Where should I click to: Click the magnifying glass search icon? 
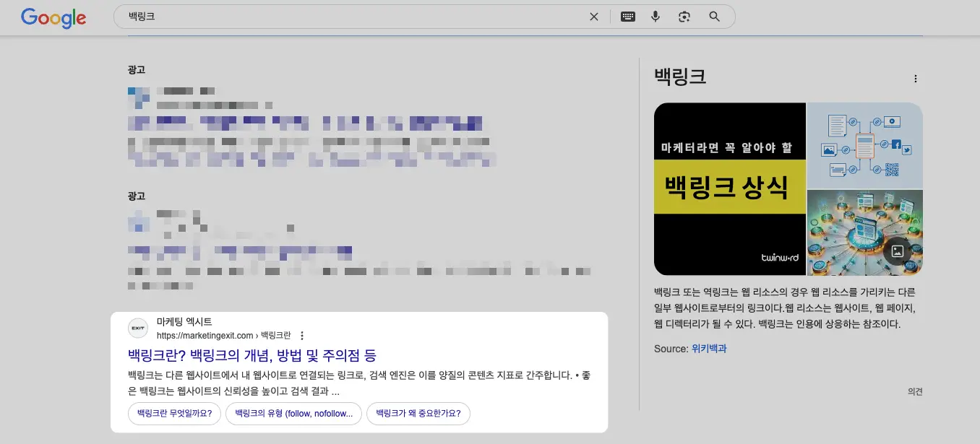pos(714,16)
